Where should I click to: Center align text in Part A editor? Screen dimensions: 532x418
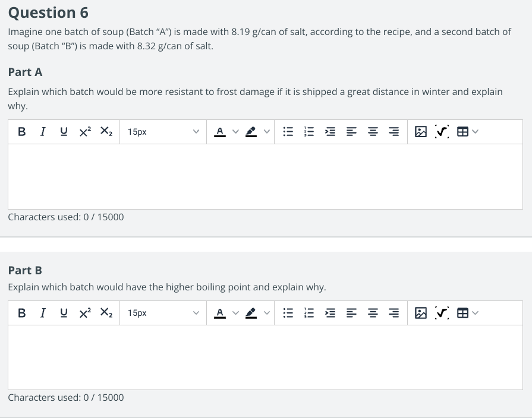tap(373, 132)
